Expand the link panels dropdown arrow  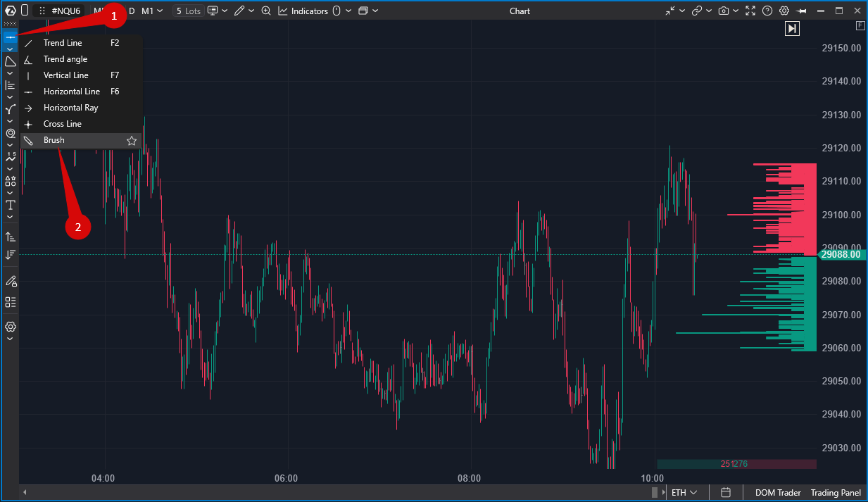tap(709, 11)
